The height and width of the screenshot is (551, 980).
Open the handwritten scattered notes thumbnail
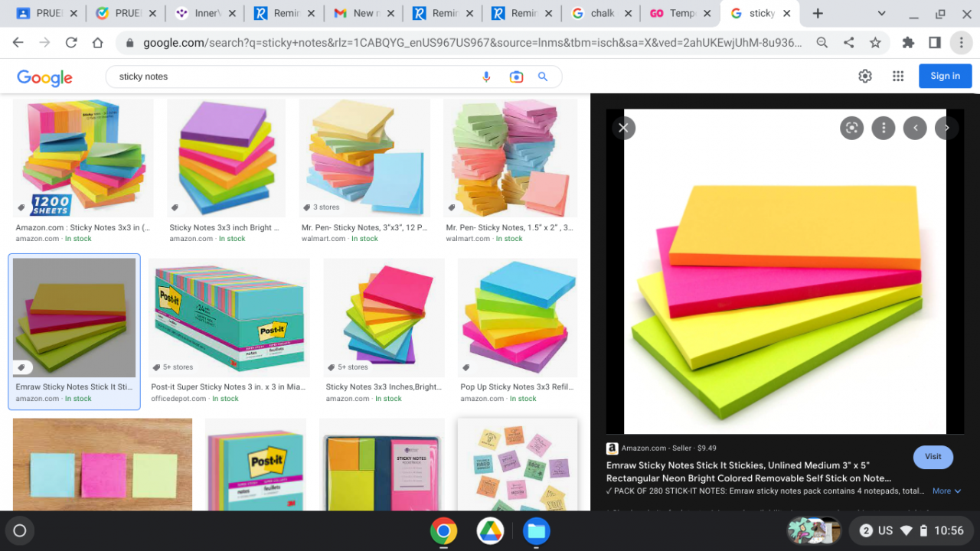pyautogui.click(x=518, y=465)
